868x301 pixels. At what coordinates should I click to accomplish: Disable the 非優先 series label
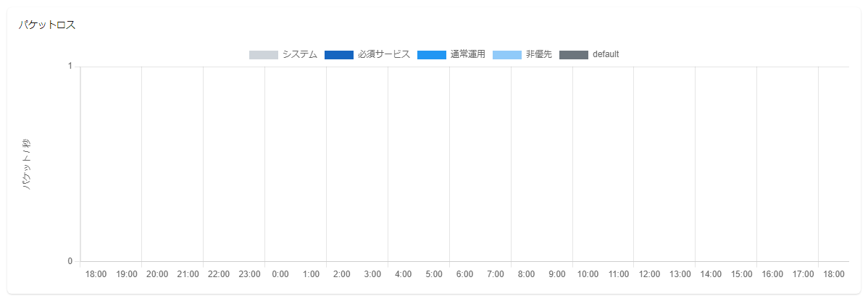point(538,54)
